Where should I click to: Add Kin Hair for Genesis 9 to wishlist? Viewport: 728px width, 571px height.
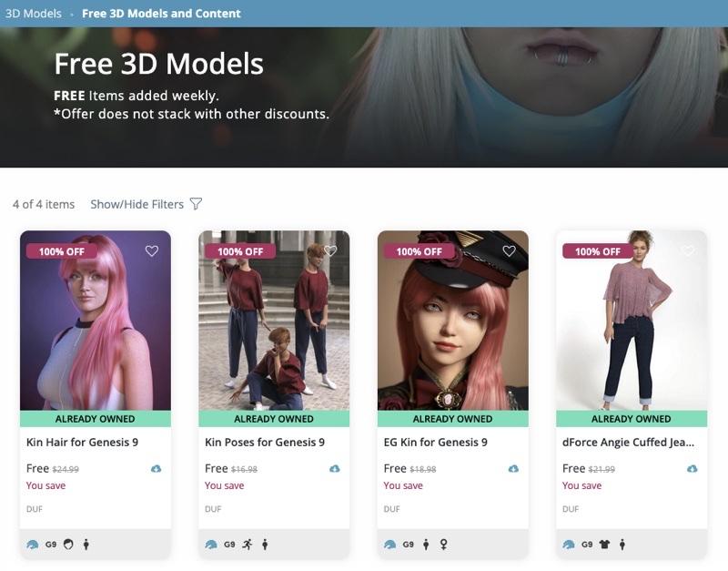coord(152,250)
